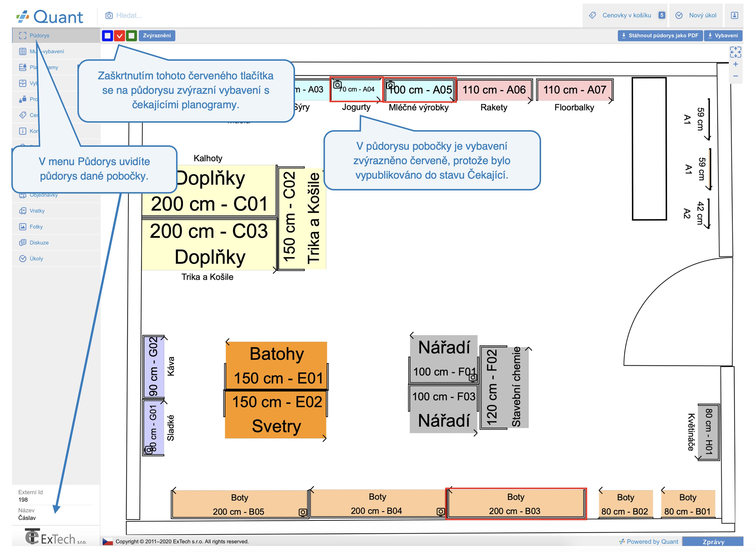Select fixture 150 cm - E02 Svetry
756x552 pixels.
pyautogui.click(x=275, y=414)
